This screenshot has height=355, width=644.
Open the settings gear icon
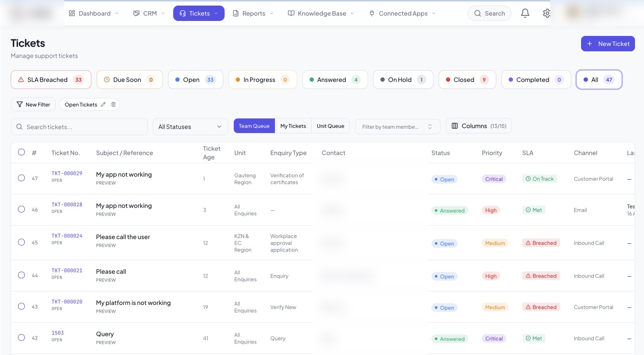click(546, 13)
